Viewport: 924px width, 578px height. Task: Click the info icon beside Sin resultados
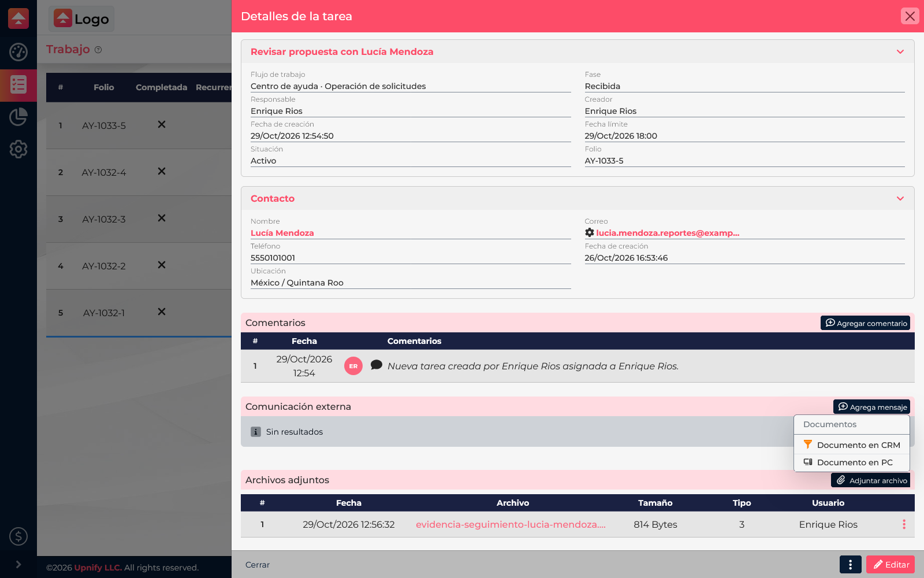(256, 432)
